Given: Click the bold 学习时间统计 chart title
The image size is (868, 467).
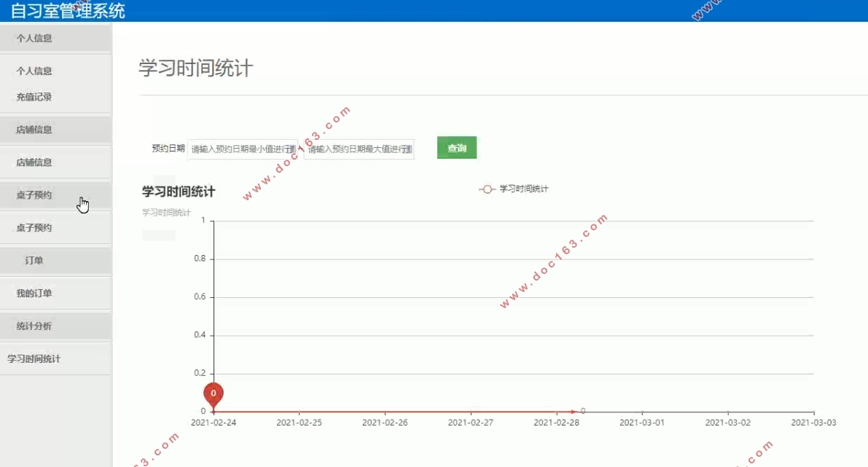Looking at the screenshot, I should (x=179, y=192).
